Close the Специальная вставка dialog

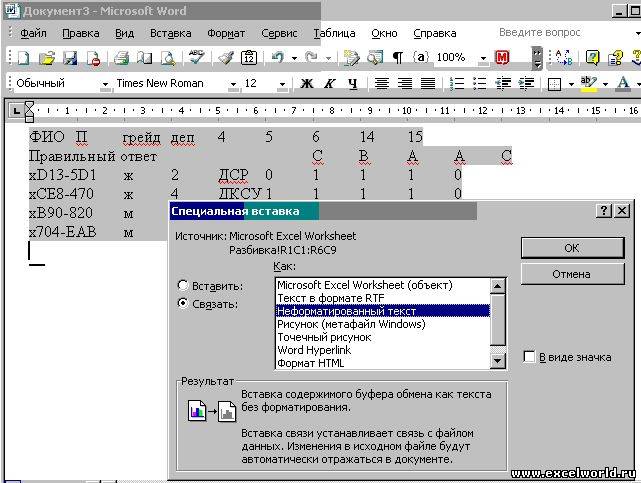click(622, 211)
